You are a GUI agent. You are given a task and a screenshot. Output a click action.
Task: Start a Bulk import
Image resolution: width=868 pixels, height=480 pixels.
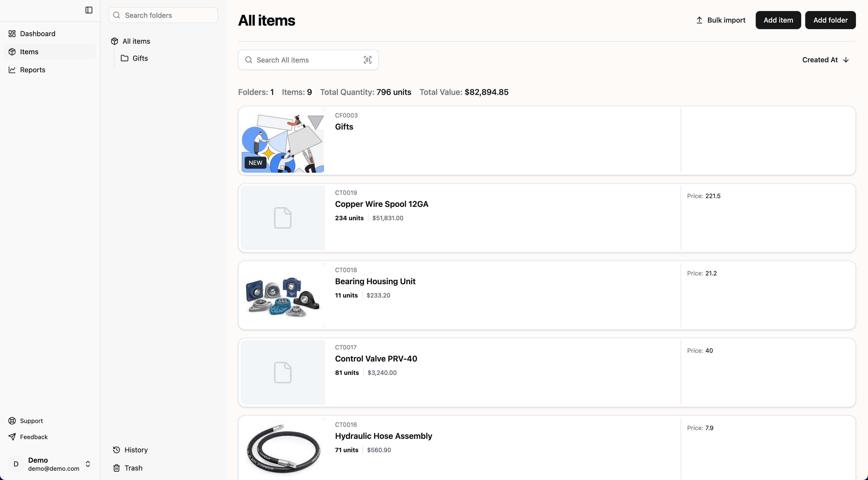[720, 20]
